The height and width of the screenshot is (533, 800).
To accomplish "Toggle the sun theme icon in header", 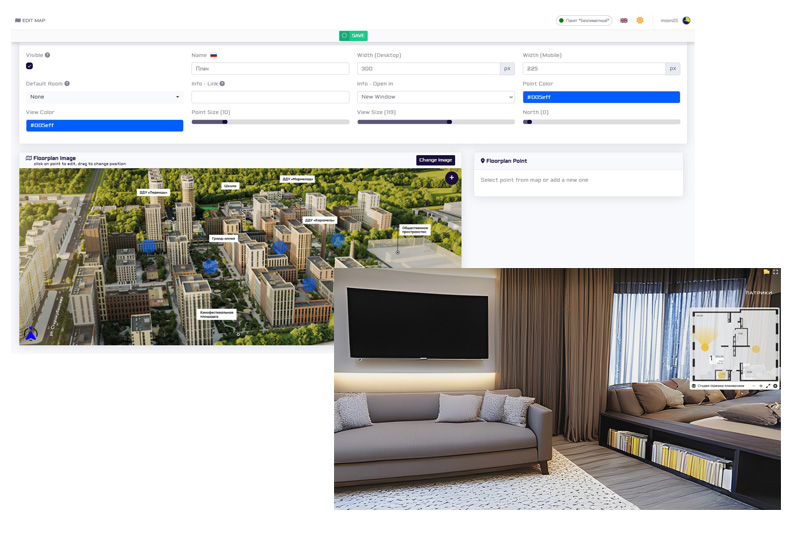I will (x=640, y=20).
